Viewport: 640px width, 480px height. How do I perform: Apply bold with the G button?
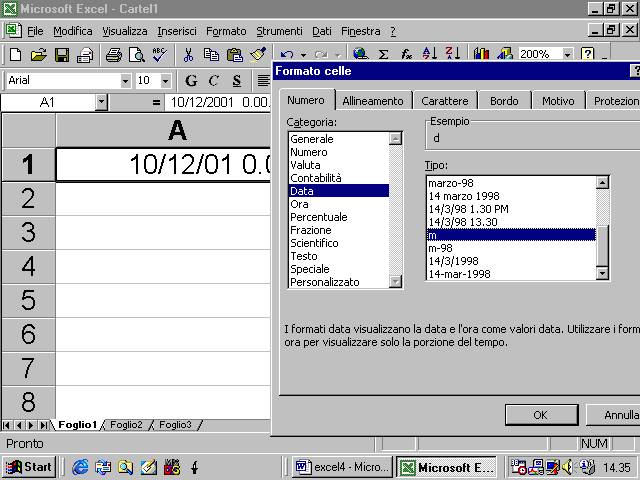191,81
